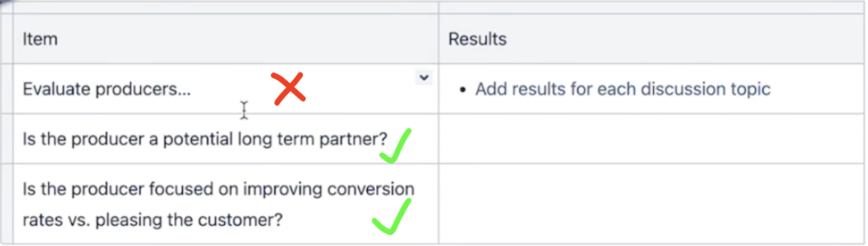Click the bullet point in the Results cell
868x246 pixels.
pos(463,90)
